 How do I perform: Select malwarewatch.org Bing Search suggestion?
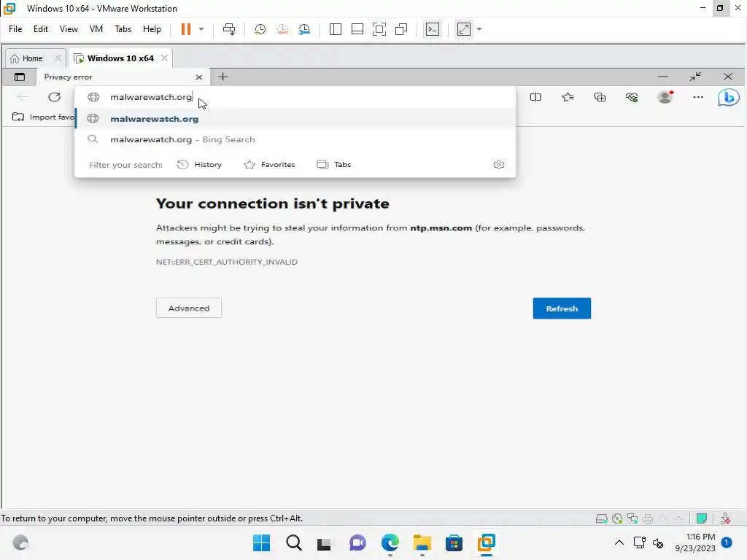(x=295, y=139)
